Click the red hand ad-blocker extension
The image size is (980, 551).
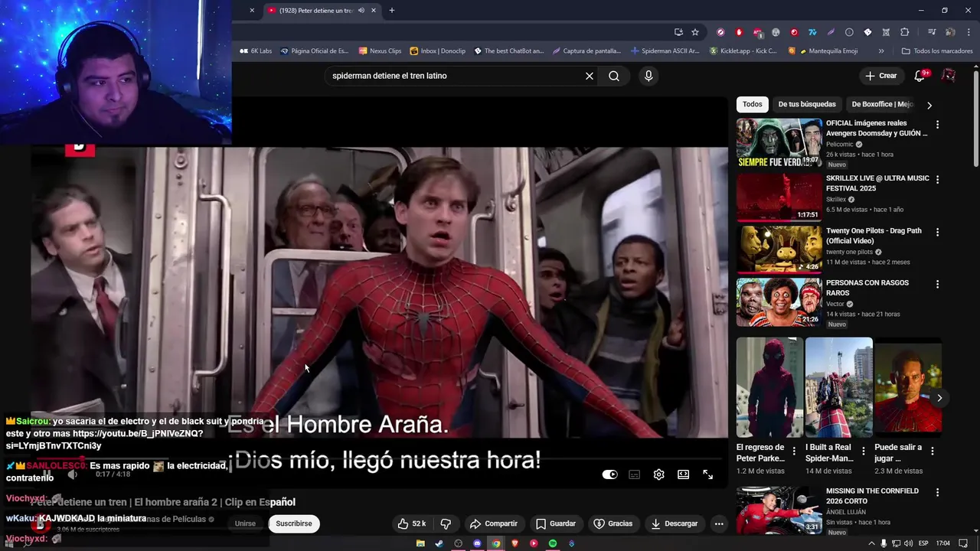tap(739, 32)
